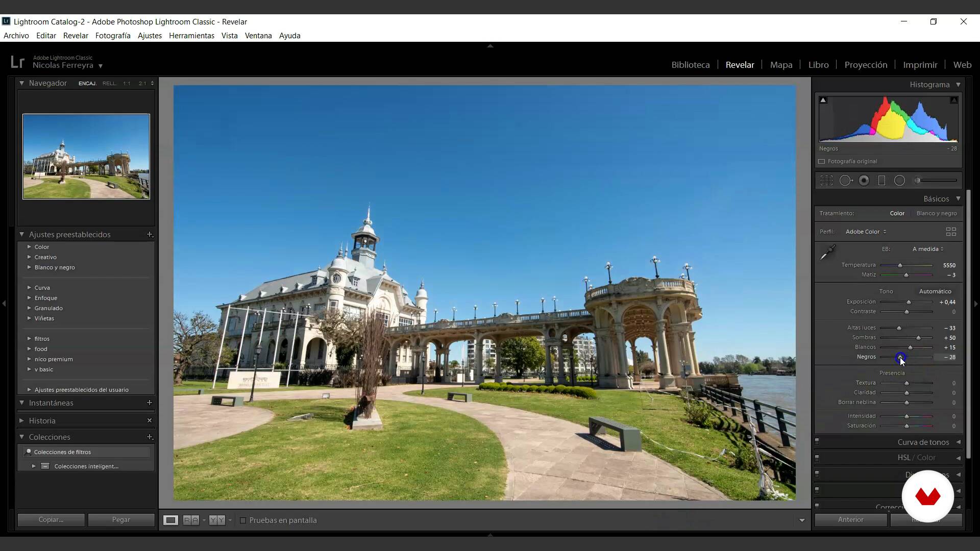Switch to before/after Y Y view
980x551 pixels.
point(217,520)
